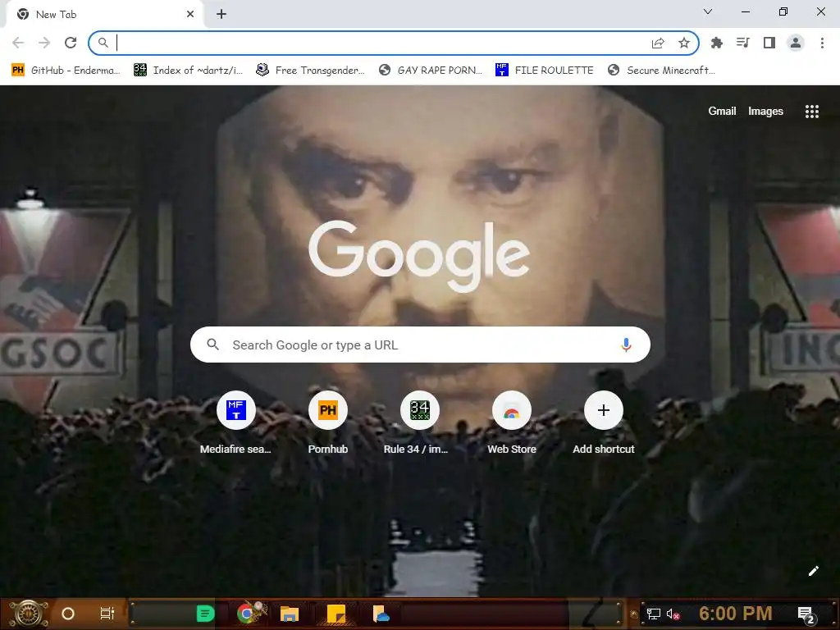This screenshot has height=630, width=840.
Task: Open the Secure Minecraft bookmark
Action: (662, 71)
